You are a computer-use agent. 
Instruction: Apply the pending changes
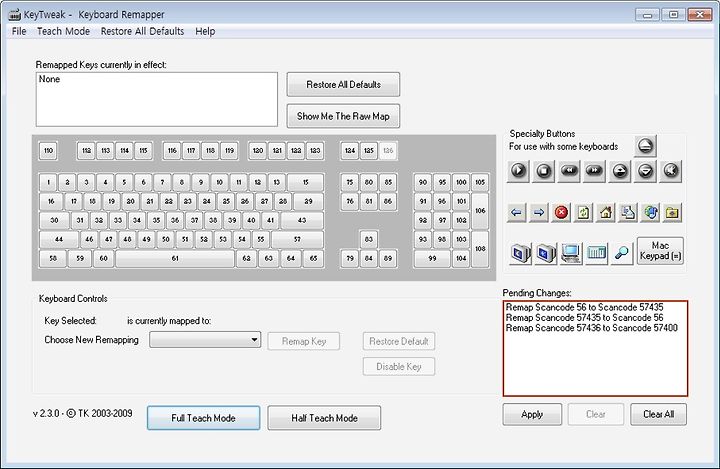pyautogui.click(x=532, y=414)
